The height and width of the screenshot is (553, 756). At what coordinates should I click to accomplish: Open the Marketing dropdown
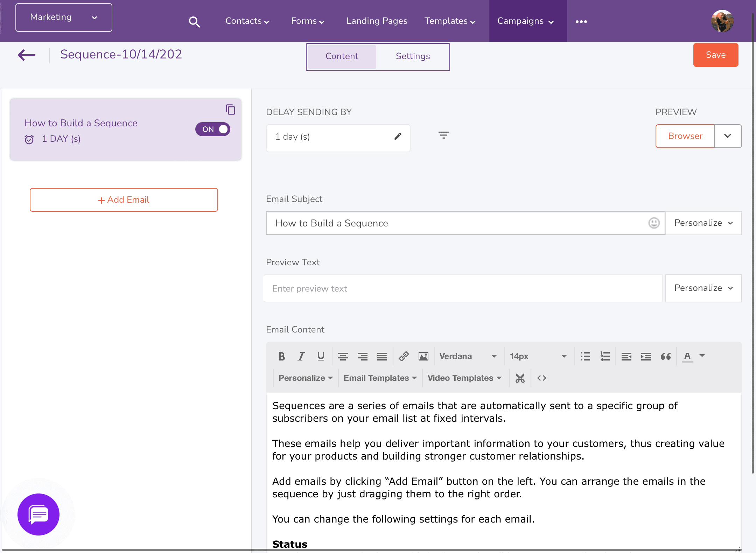click(x=64, y=17)
